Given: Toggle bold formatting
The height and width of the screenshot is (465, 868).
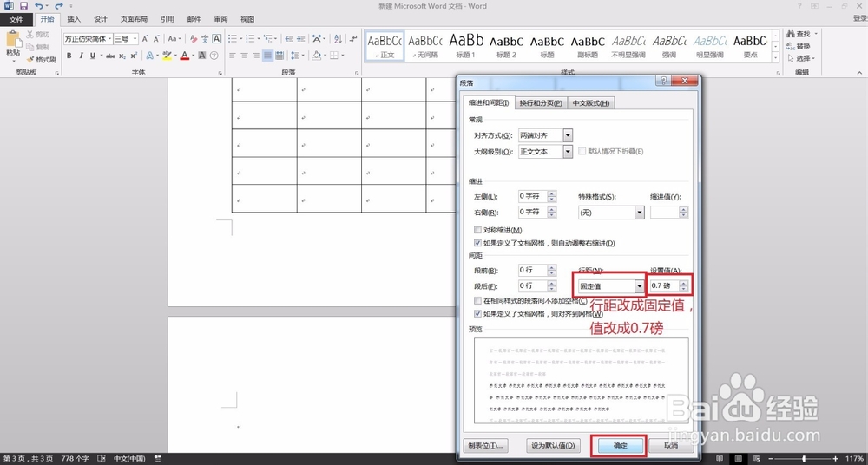Looking at the screenshot, I should pyautogui.click(x=69, y=56).
